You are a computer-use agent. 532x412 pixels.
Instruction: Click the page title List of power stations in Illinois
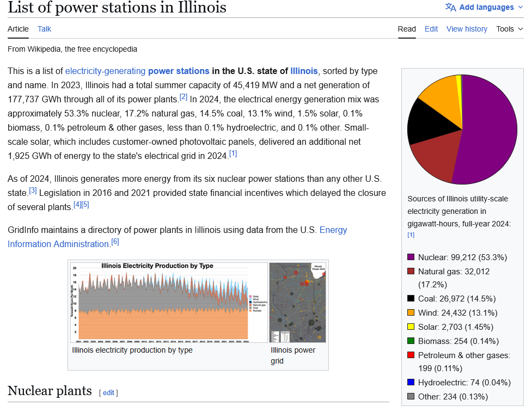click(117, 8)
